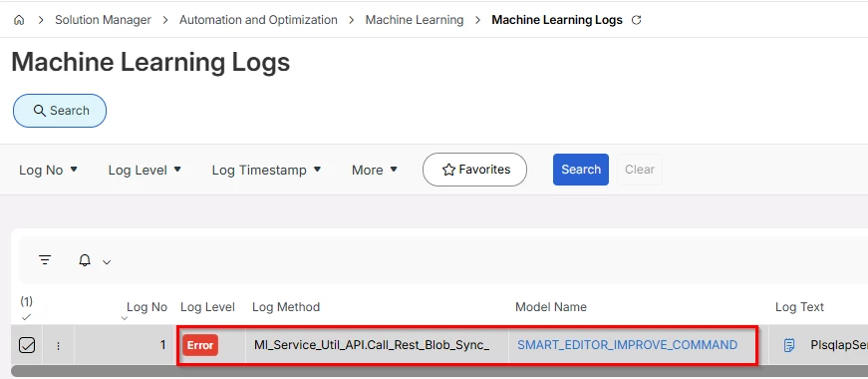Open SMART_EDITOR_IMPROVE_COMMAND model link
The width and height of the screenshot is (868, 379).
coord(627,345)
